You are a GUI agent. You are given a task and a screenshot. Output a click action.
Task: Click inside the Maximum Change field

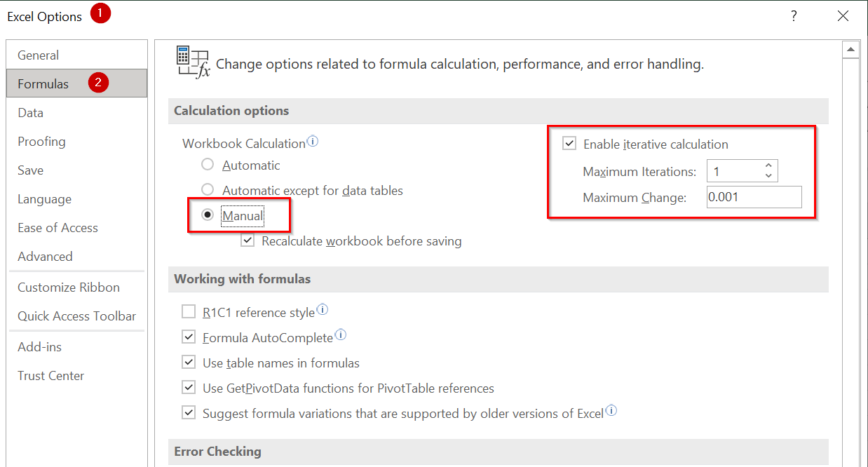click(754, 197)
